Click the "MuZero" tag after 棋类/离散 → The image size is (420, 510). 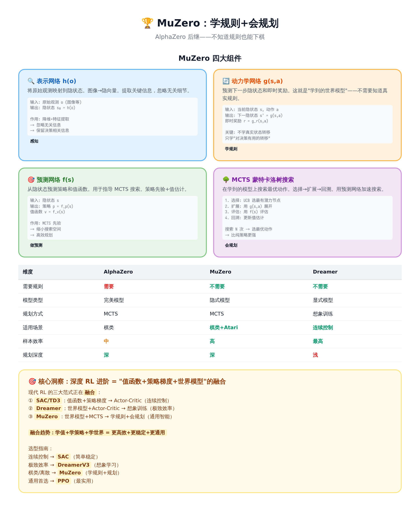tap(70, 473)
